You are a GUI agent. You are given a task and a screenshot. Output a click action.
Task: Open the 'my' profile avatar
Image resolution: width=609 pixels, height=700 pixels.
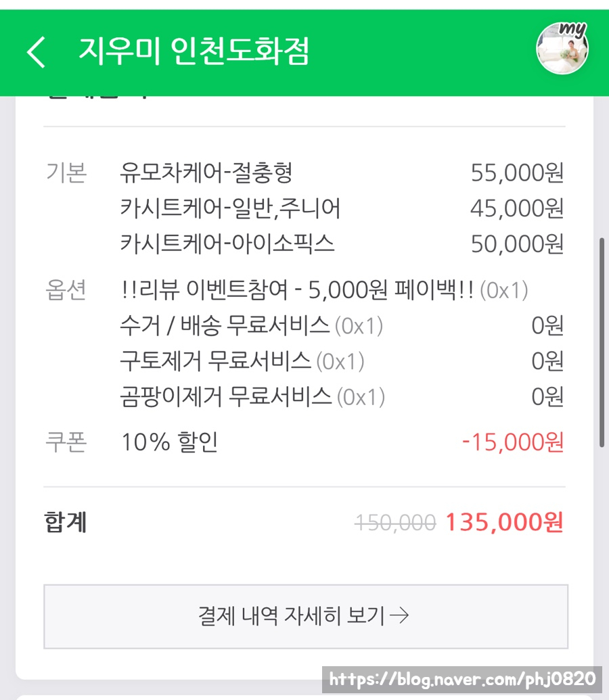[562, 49]
